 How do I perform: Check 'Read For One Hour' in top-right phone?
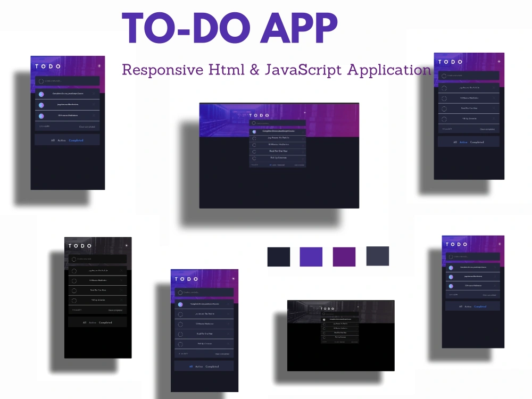444,109
